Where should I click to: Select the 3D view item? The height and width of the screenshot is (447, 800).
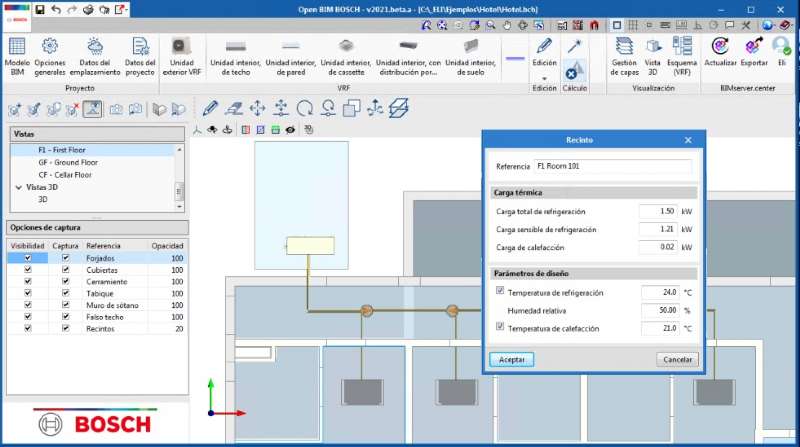42,200
